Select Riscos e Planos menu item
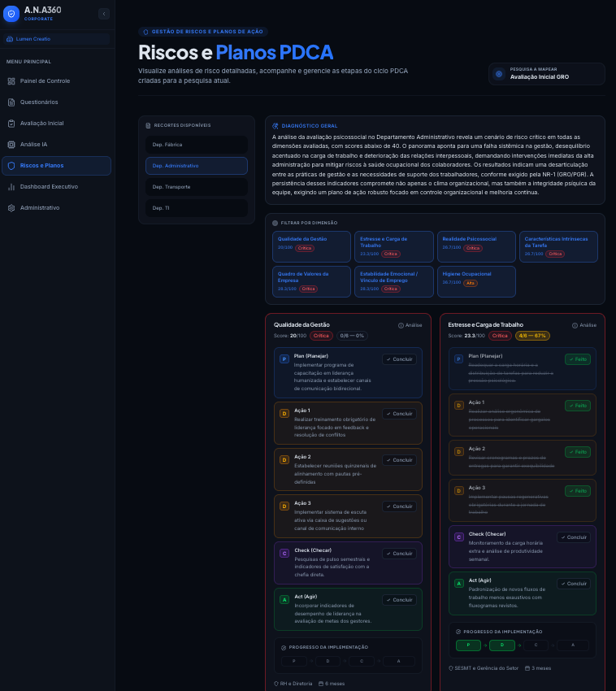616x691 pixels. coord(56,166)
